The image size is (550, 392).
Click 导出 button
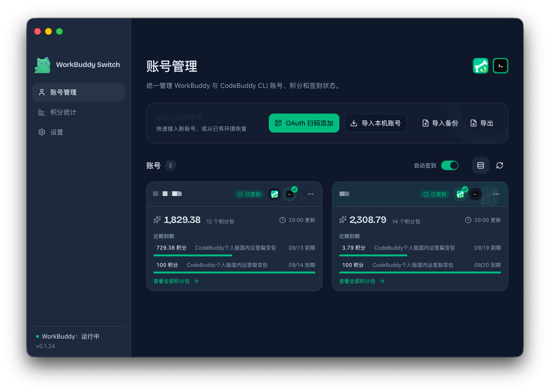point(482,123)
